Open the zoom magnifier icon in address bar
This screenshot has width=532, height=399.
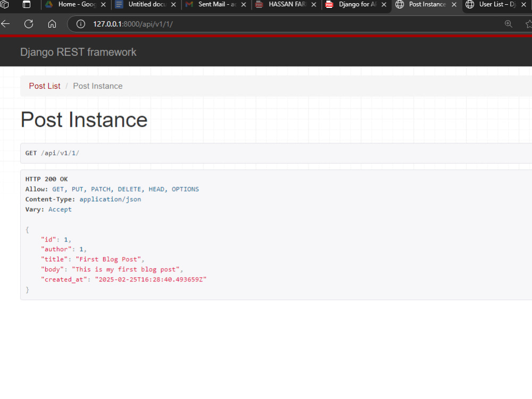pos(508,24)
